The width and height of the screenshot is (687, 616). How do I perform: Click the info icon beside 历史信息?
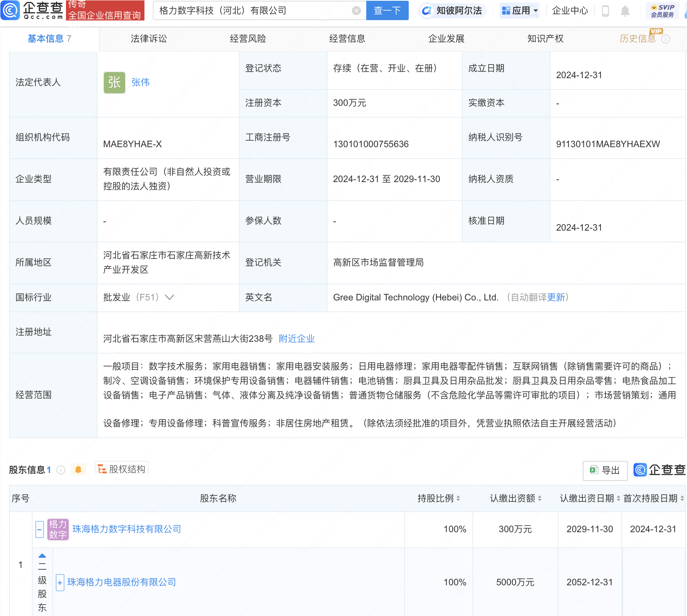point(665,39)
